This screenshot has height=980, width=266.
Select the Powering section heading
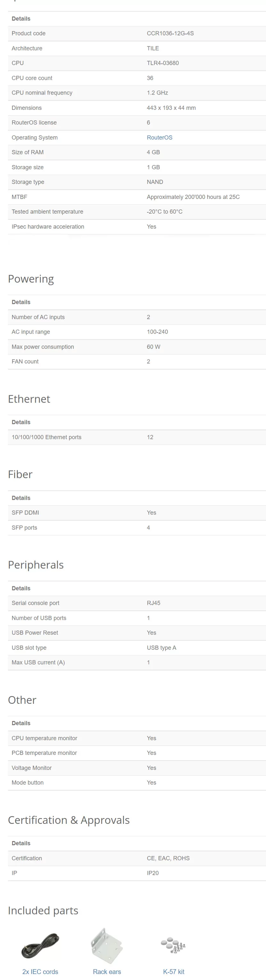point(31,279)
